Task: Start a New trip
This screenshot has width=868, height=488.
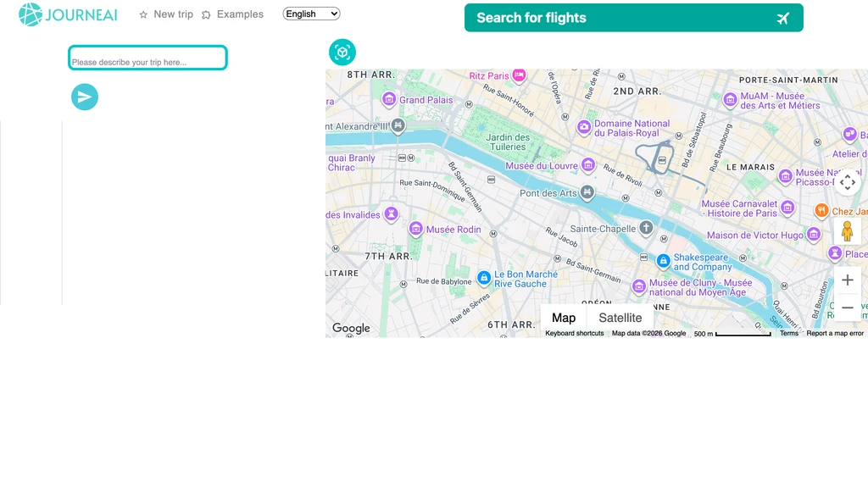Action: tap(166, 14)
